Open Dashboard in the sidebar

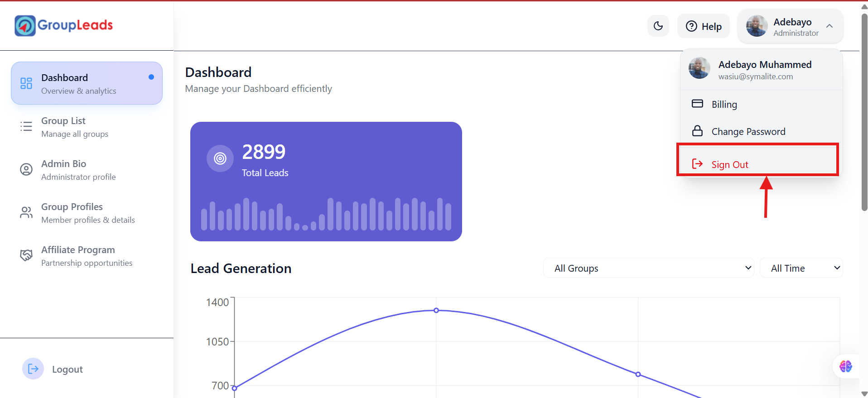87,83
